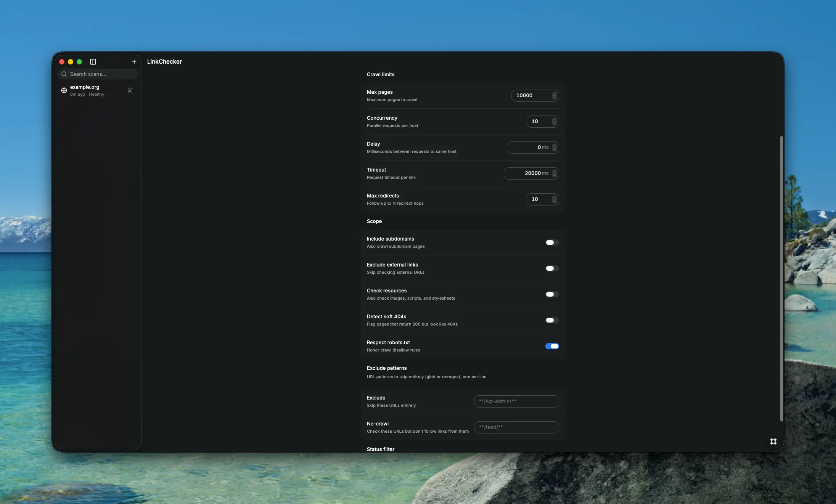Disable Respect robots.txt switch
836x504 pixels.
coord(552,346)
